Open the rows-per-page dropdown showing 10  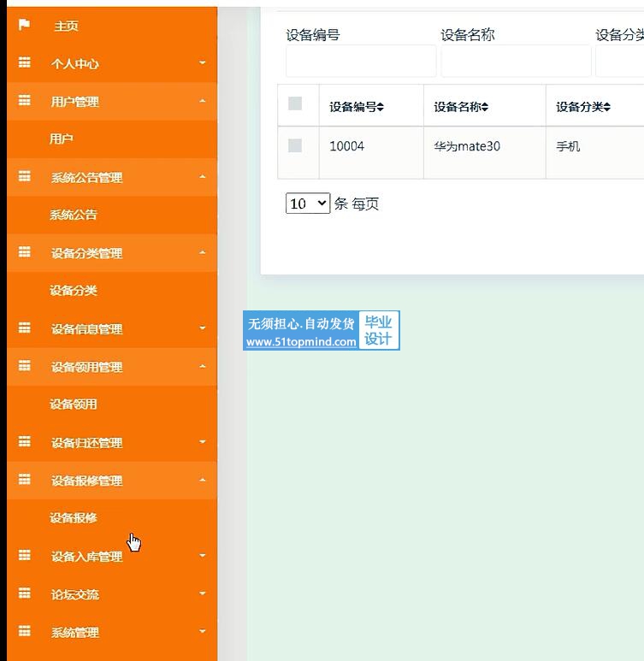[308, 204]
